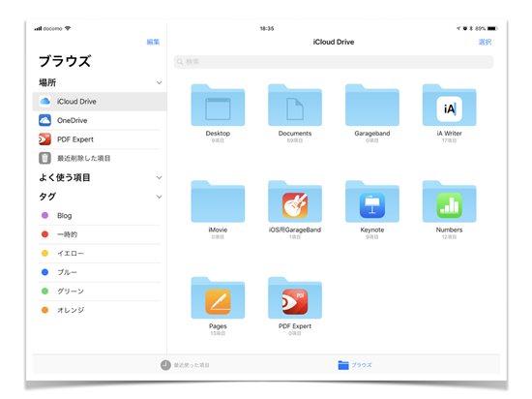Viewport: 532px width, 399px height.
Task: Select iCloud Drive location
Action: (x=100, y=101)
